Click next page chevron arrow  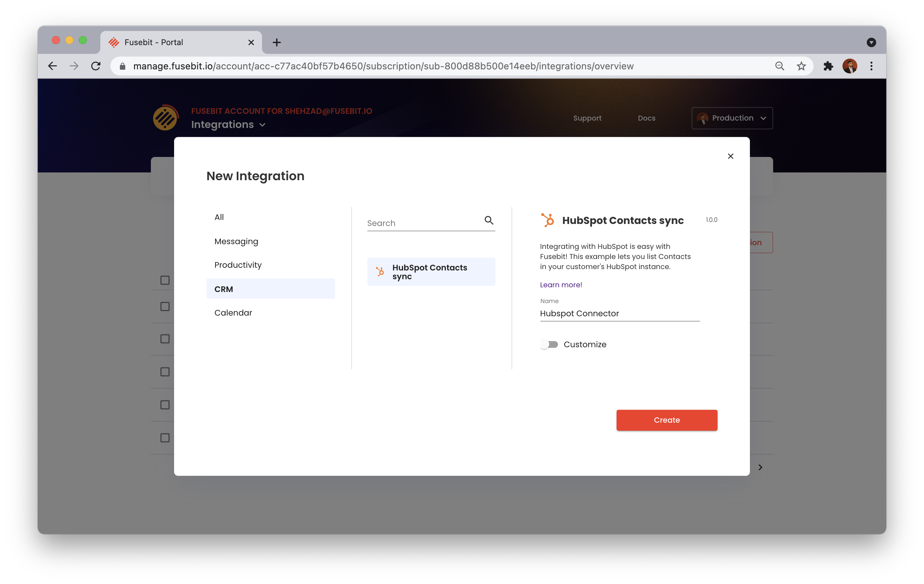[x=760, y=467]
